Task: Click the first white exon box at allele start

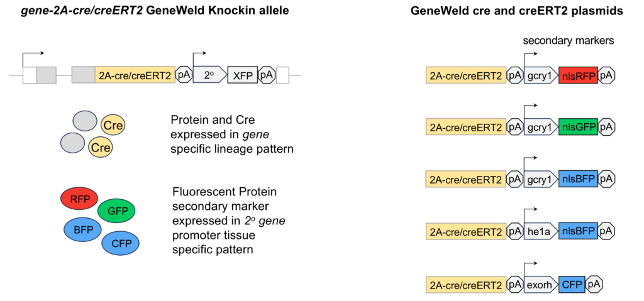Action: coord(29,75)
